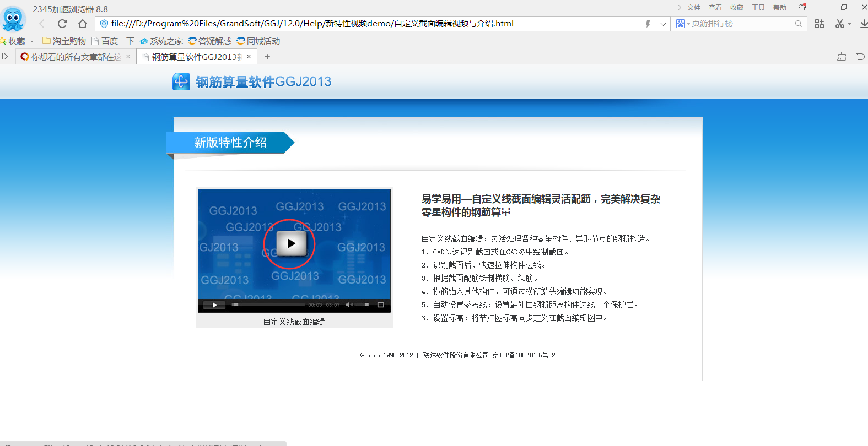Viewport: 868px width, 446px height.
Task: Click the 钢筋算量软件GGJ2013 header title
Action: tap(263, 82)
